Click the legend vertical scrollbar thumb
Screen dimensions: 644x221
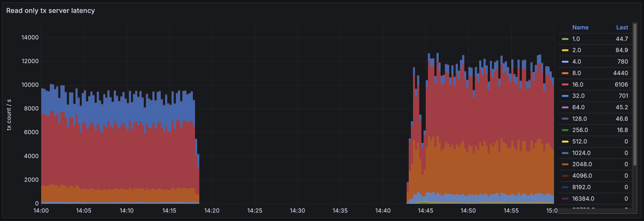[x=635, y=95]
